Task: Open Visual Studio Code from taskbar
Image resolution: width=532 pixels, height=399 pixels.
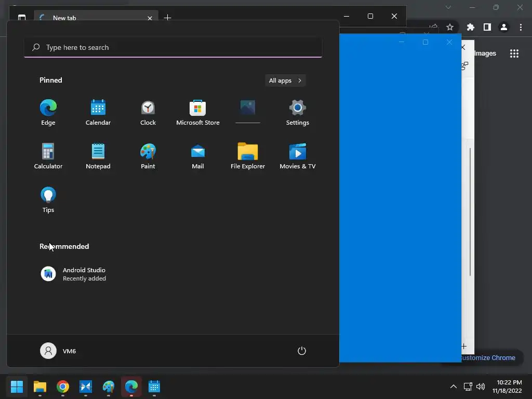Action: tap(86, 387)
